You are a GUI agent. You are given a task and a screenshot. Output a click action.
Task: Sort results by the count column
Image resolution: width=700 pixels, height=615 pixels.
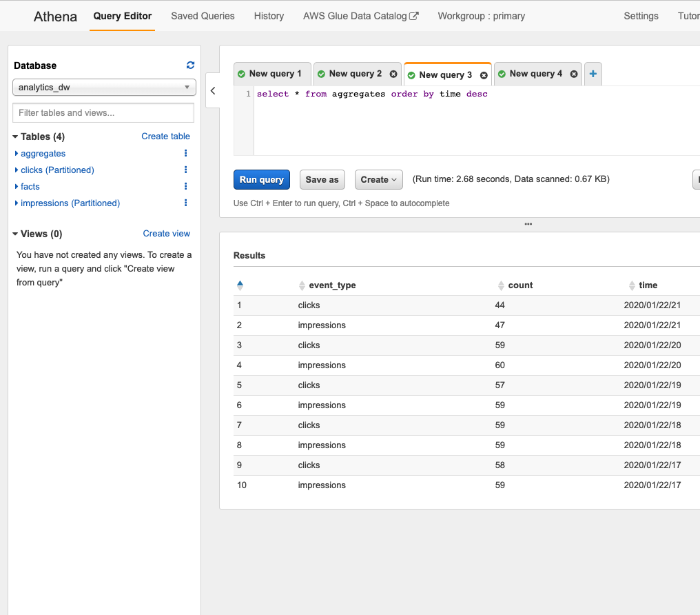[501, 285]
